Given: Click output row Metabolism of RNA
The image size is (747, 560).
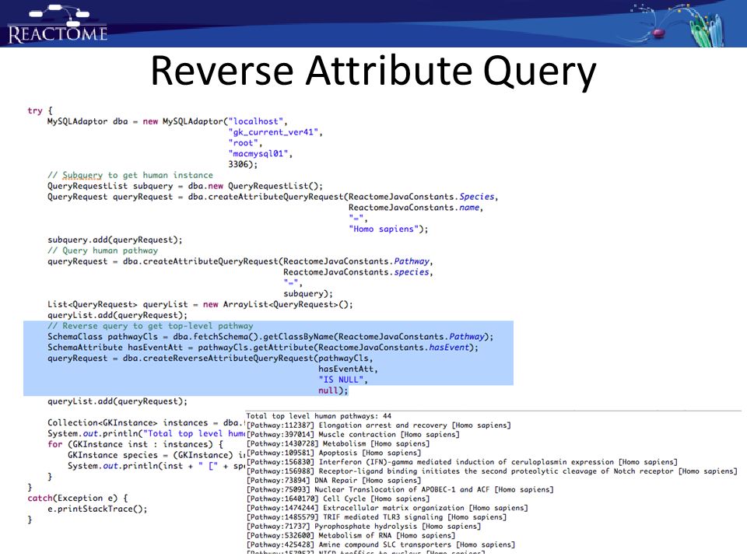Looking at the screenshot, I should coord(351,536).
